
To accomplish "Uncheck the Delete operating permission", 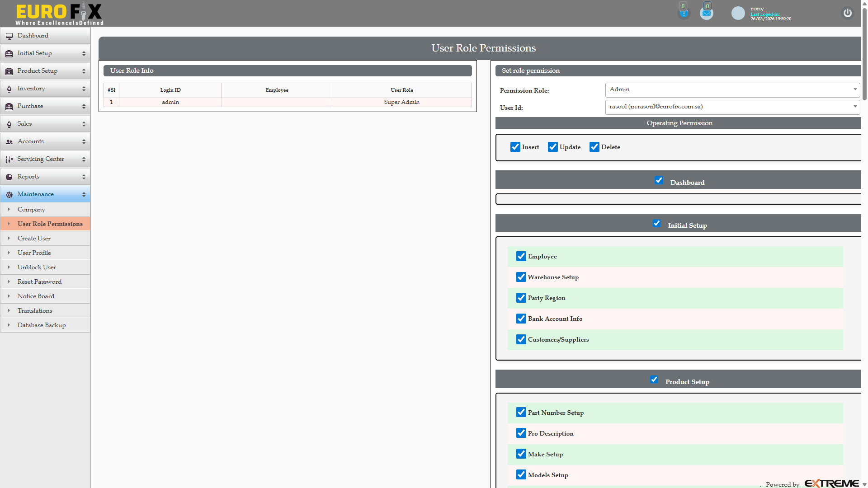I will pos(594,147).
